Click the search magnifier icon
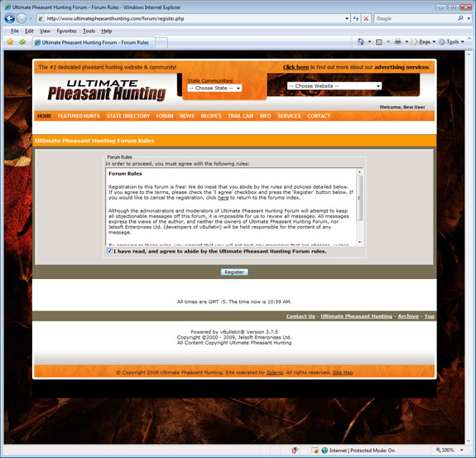 460,18
